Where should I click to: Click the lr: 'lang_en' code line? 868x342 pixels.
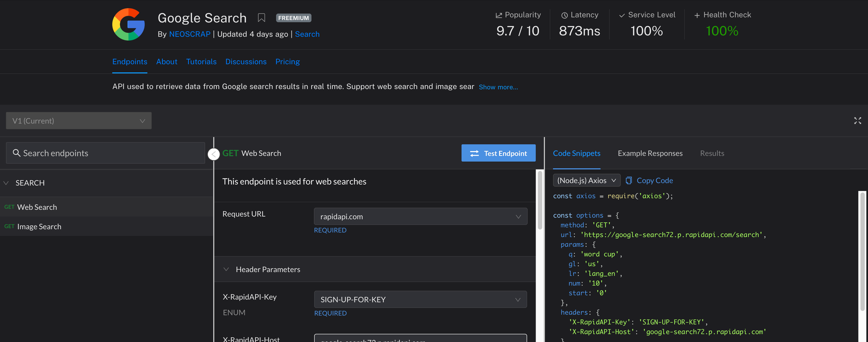pos(595,274)
